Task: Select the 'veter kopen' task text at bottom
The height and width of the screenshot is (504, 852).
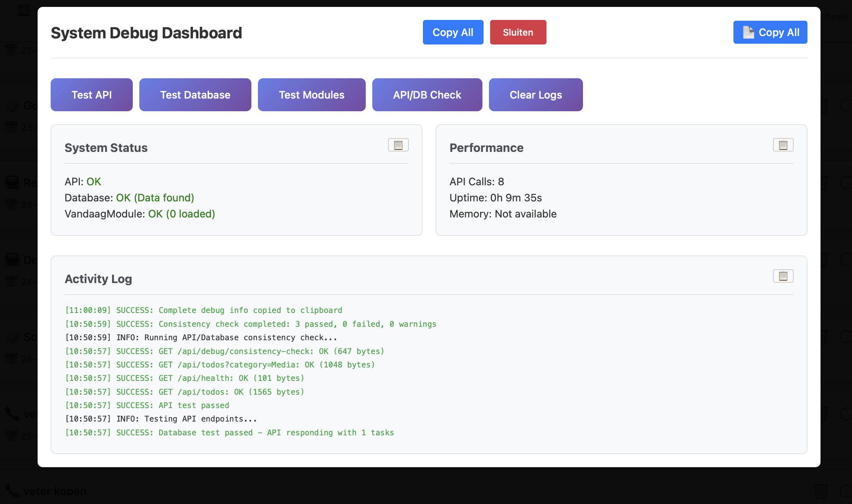Action: coord(55,491)
